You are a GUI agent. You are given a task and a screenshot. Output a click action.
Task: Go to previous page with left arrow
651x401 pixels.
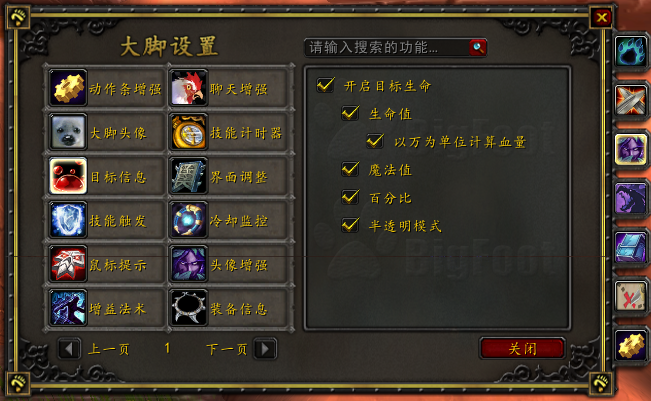click(x=69, y=349)
